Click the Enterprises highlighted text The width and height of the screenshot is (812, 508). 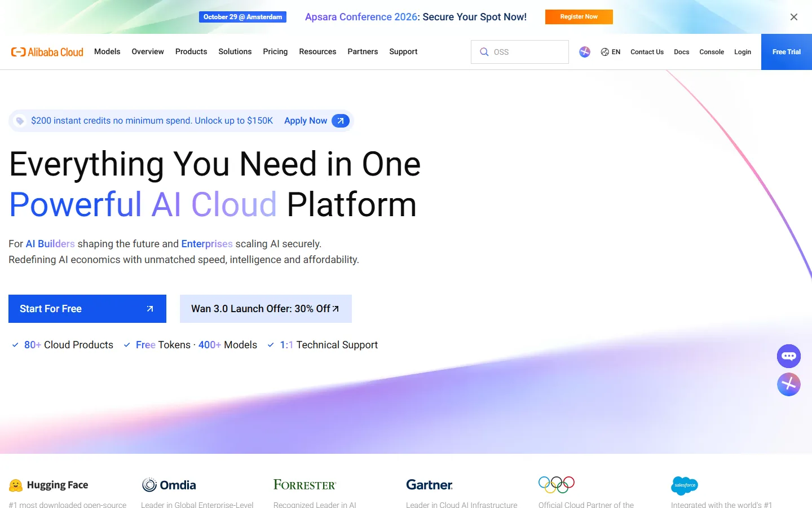click(x=207, y=244)
